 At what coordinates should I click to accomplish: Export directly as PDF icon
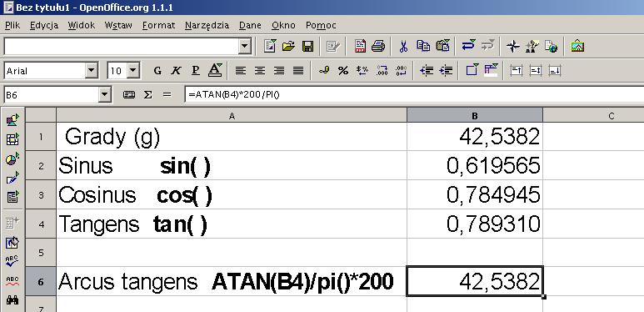coord(360,46)
